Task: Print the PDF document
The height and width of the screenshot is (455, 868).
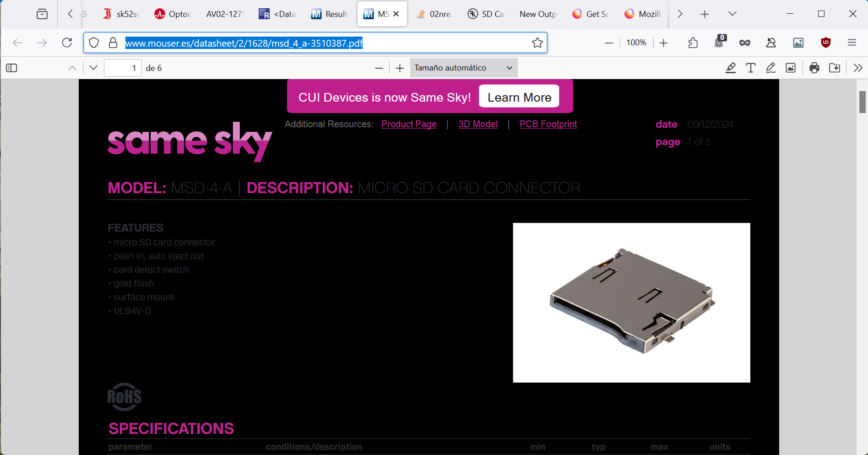Action: (x=814, y=68)
